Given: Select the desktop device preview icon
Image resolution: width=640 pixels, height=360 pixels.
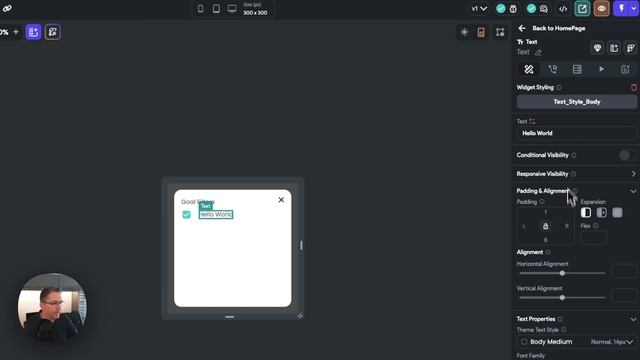Looking at the screenshot, I should point(232,9).
